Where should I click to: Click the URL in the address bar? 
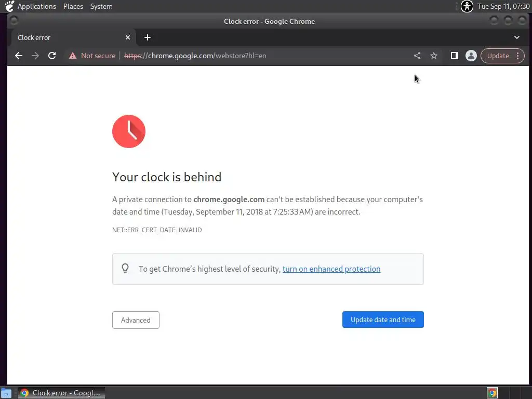coord(195,56)
